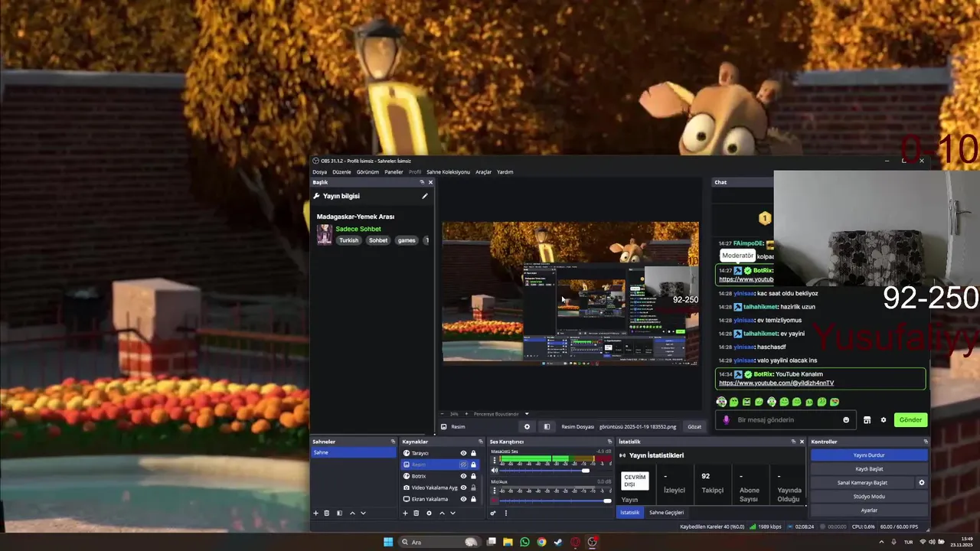Toggle the lock on Video Yakalama Aygıtı
Image resolution: width=980 pixels, height=551 pixels.
(x=473, y=487)
